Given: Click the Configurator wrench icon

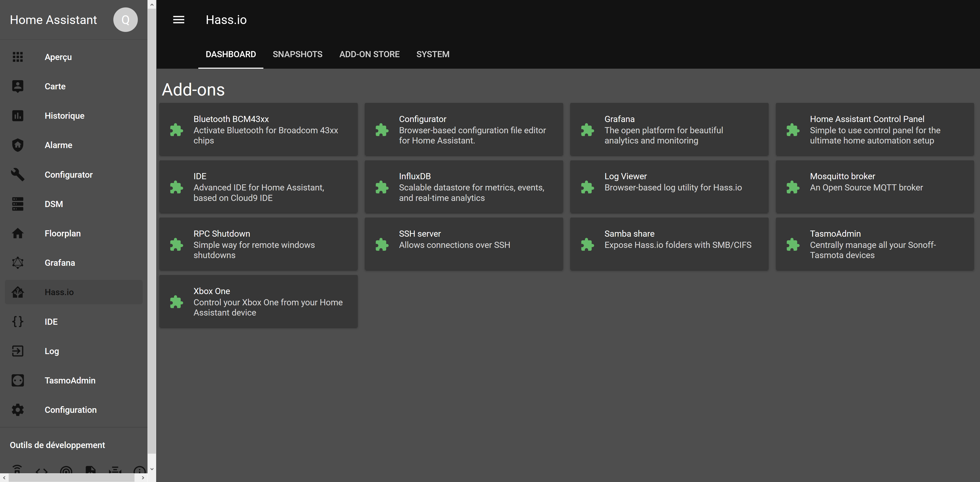Looking at the screenshot, I should pyautogui.click(x=18, y=175).
